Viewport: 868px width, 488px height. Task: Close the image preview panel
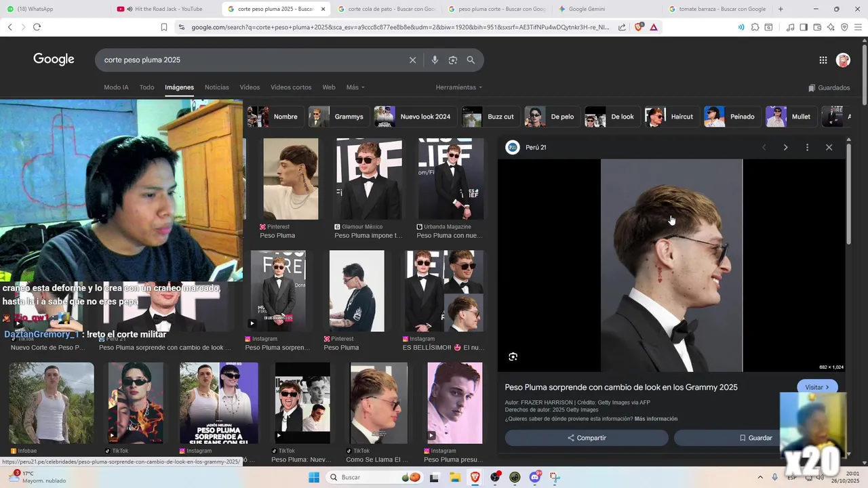coord(829,147)
